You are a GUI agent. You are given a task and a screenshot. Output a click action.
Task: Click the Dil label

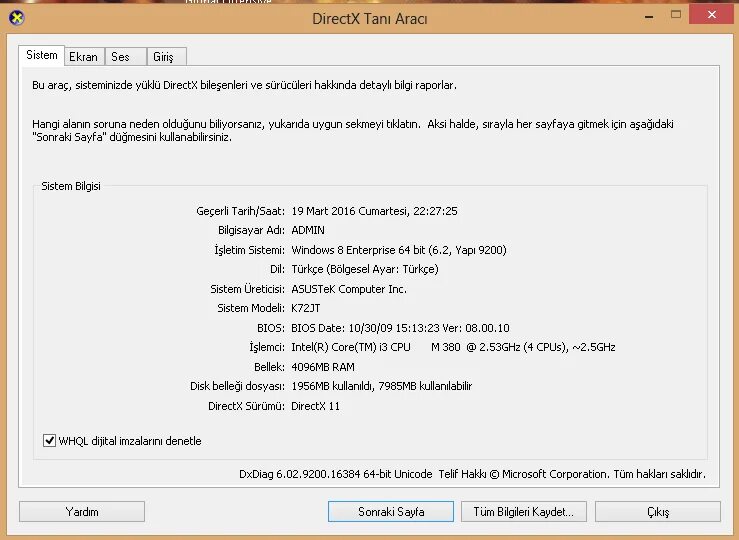pos(277,269)
